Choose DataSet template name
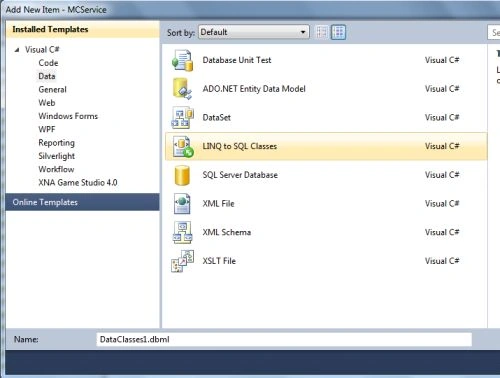Image resolution: width=500 pixels, height=378 pixels. 217,118
